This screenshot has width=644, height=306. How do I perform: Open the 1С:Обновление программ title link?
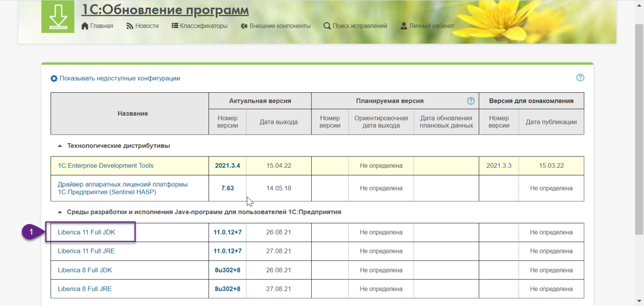(165, 10)
